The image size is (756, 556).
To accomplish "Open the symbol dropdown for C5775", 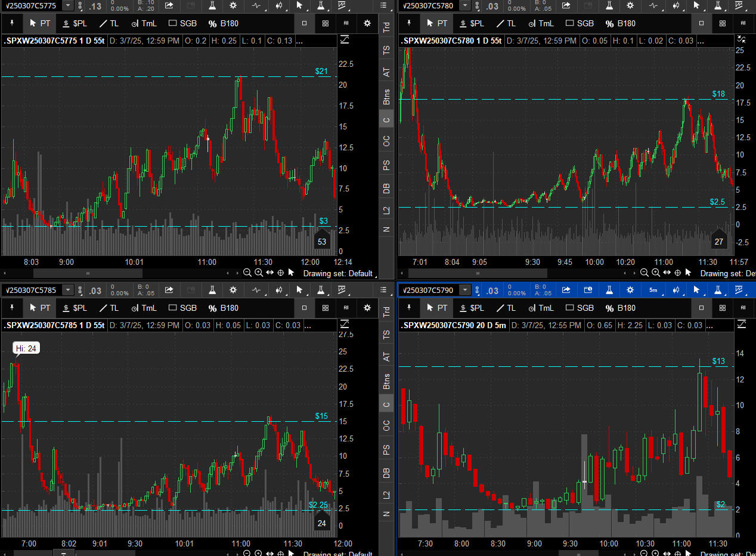I will 68,5.
